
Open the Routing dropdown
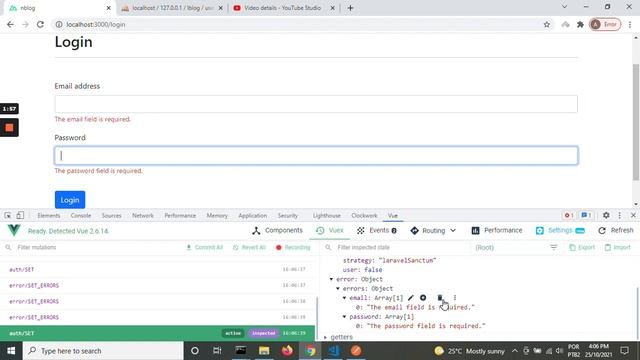(x=433, y=231)
